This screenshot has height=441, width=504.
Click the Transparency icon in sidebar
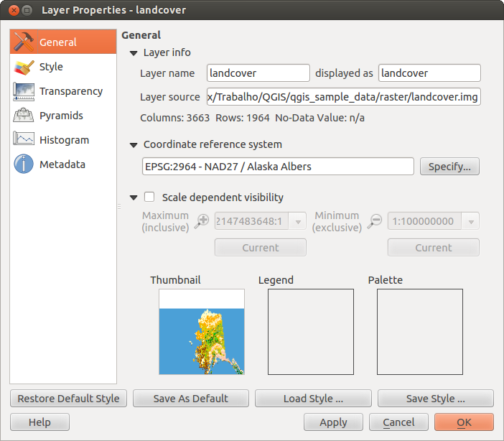click(x=24, y=91)
